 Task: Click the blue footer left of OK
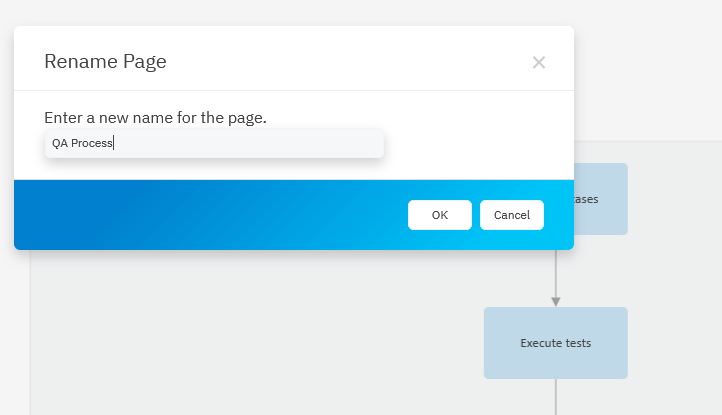tap(200, 215)
